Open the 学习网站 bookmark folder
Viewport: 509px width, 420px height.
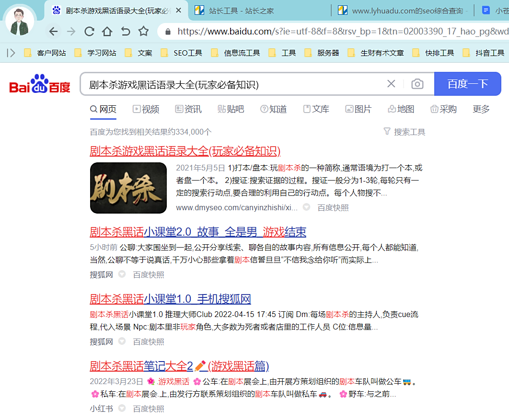click(x=95, y=53)
